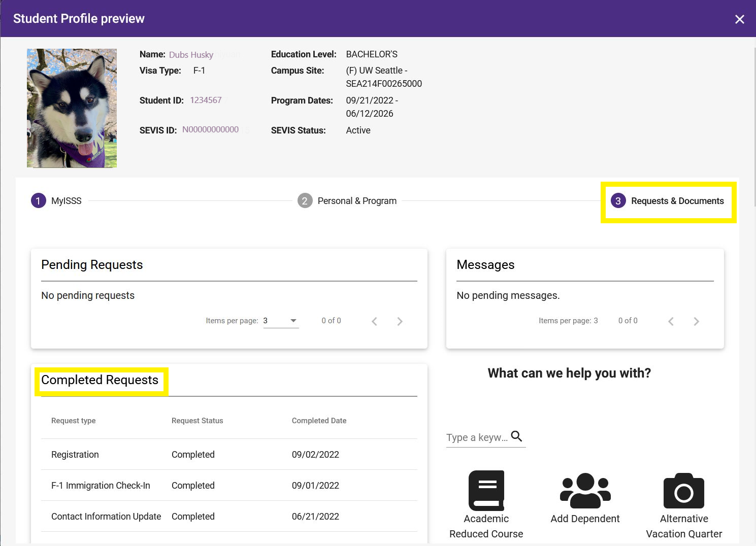Go to previous page of Messages
Screen dimensions: 756x546
tap(671, 321)
